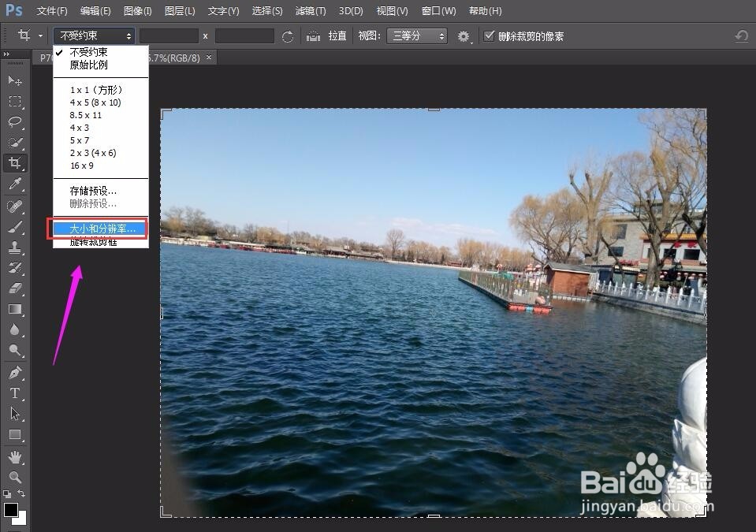
Task: Click the crop width input field
Action: pyautogui.click(x=169, y=35)
